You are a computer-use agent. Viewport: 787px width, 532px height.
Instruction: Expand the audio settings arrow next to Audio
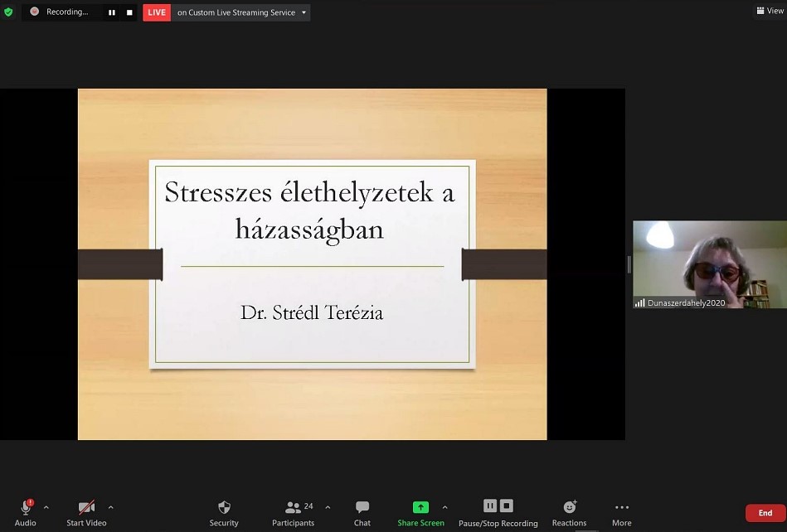[46, 507]
